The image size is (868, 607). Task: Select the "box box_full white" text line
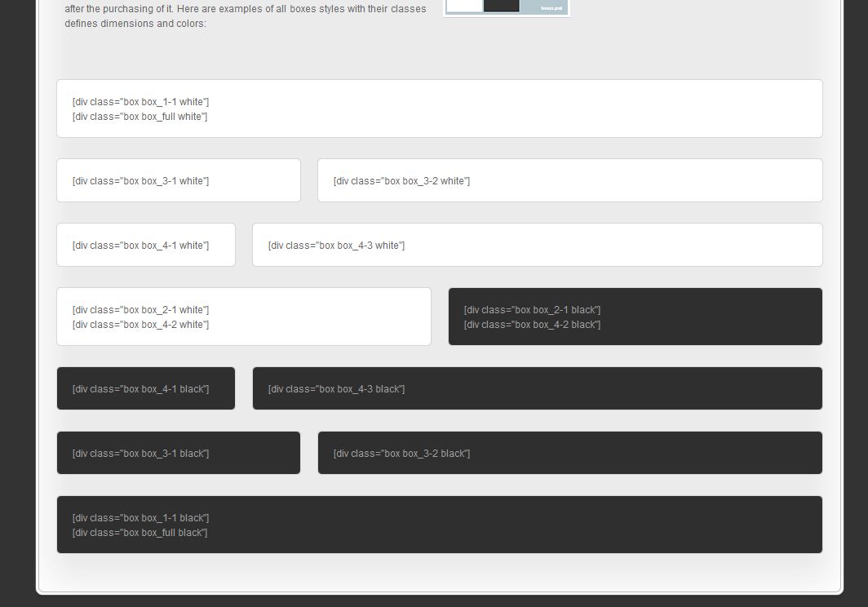[139, 117]
